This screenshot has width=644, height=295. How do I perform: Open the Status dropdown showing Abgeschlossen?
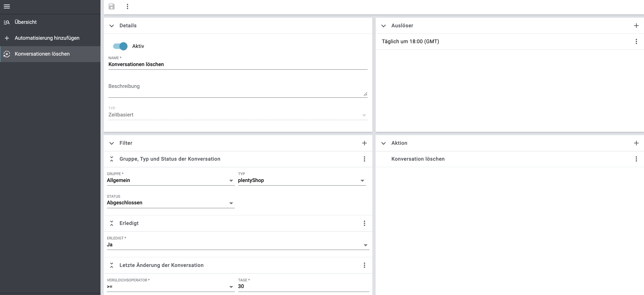[x=170, y=203]
